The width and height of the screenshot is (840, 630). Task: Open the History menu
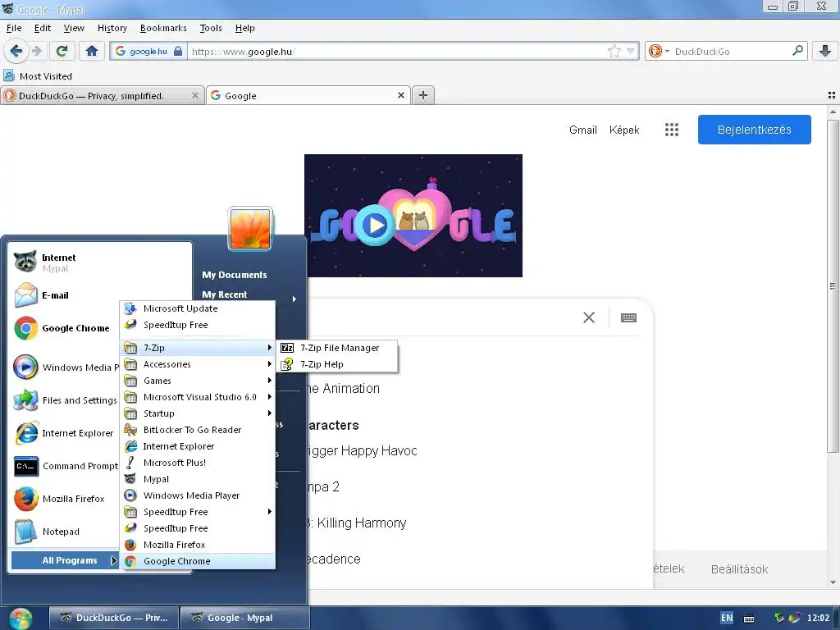112,28
